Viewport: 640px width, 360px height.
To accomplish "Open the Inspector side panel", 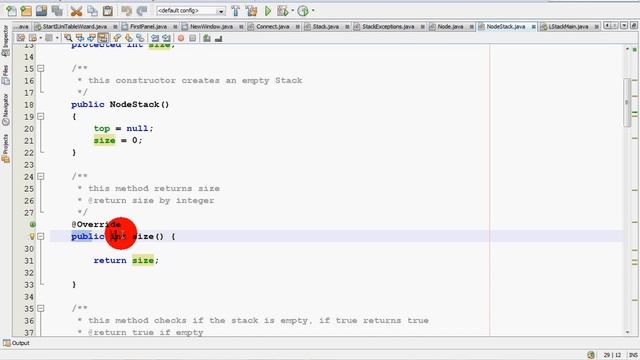I will [x=5, y=41].
